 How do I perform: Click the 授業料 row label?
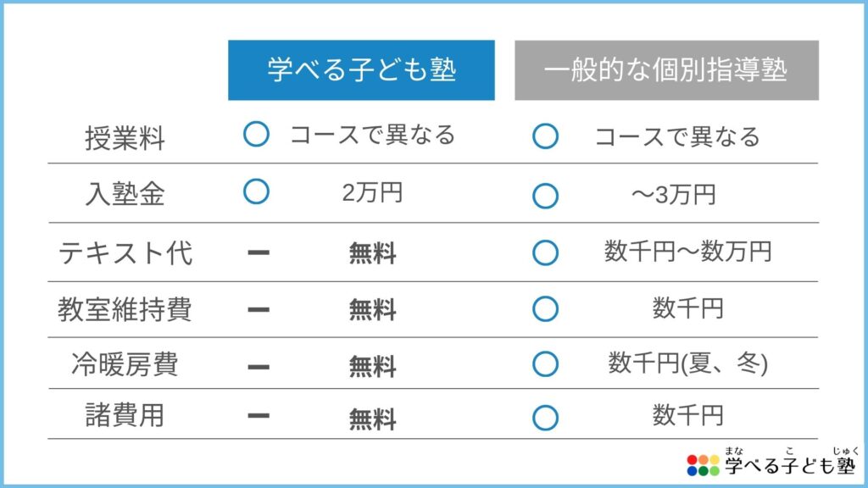[x=125, y=138]
